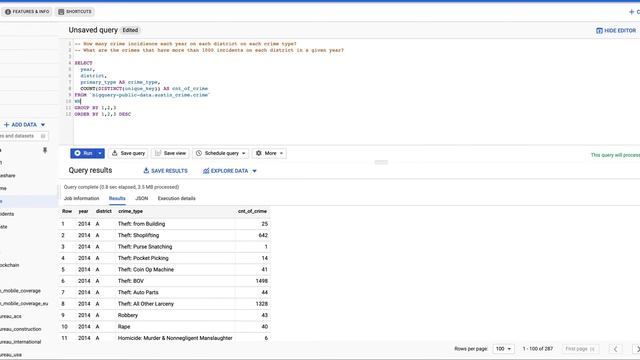Select the Theft: Shoplifting cell

tap(138, 236)
